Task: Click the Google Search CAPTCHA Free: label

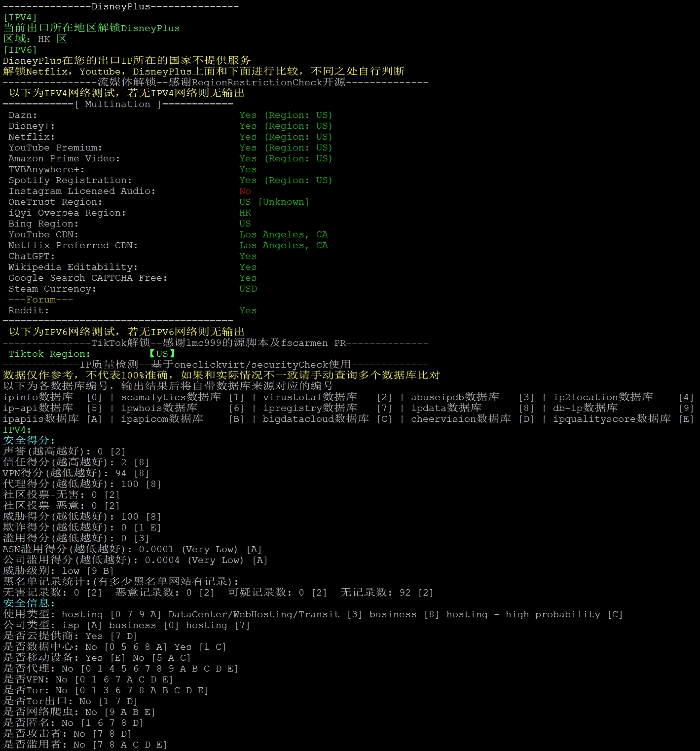Action: click(x=88, y=278)
